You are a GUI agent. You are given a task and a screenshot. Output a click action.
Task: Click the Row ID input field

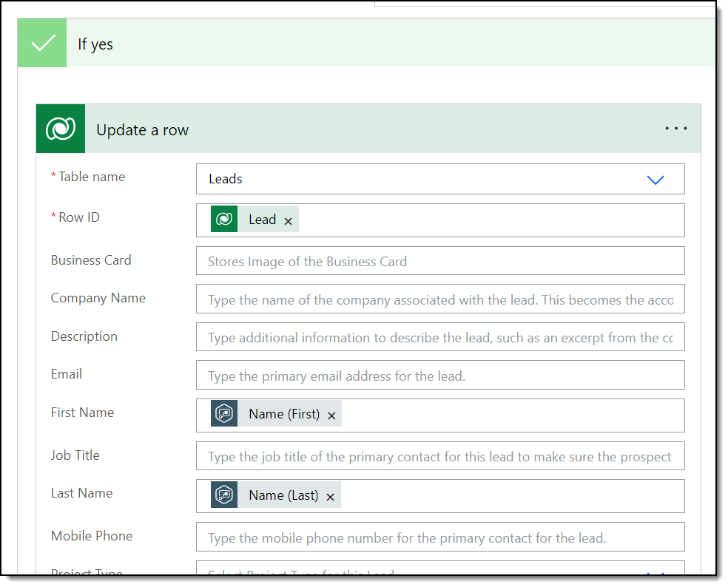440,220
